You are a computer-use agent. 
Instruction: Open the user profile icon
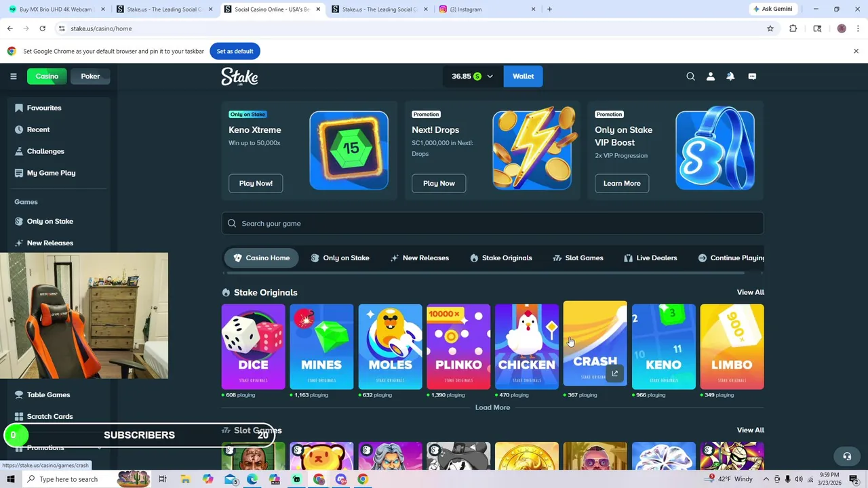[711, 77]
